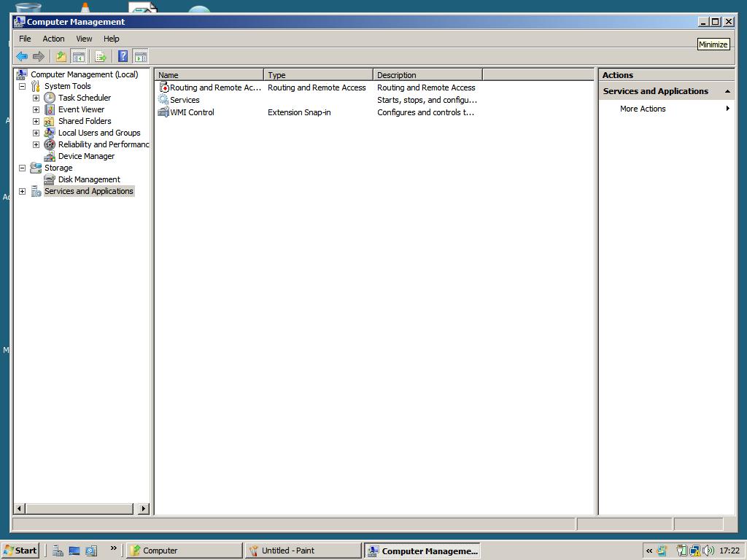
Task: Switch to Untitled - Paint taskbar button
Action: pos(303,551)
